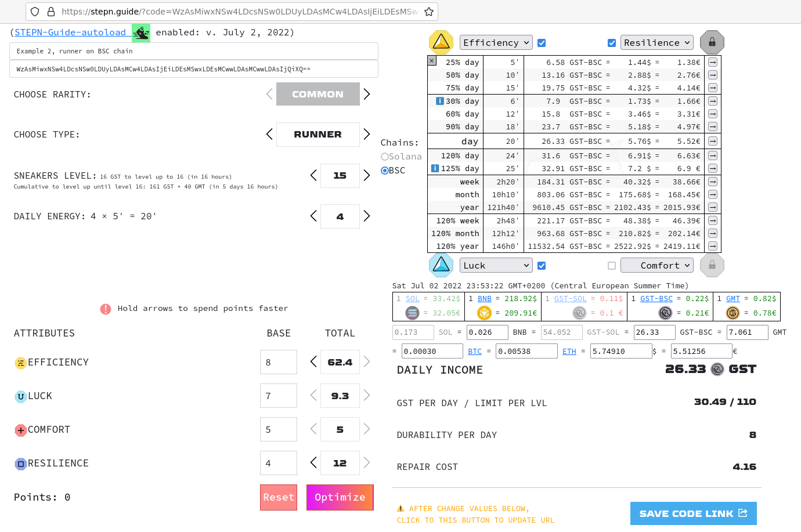The image size is (801, 532).
Task: Click the yellow sneaker triangle icon above Efficiency
Action: [441, 42]
